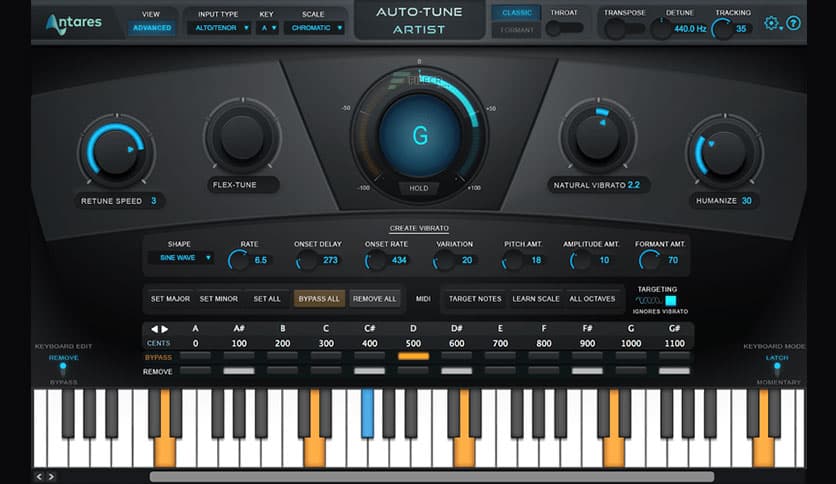Click the Bypass All button
Screen dimensions: 836x484
319,299
